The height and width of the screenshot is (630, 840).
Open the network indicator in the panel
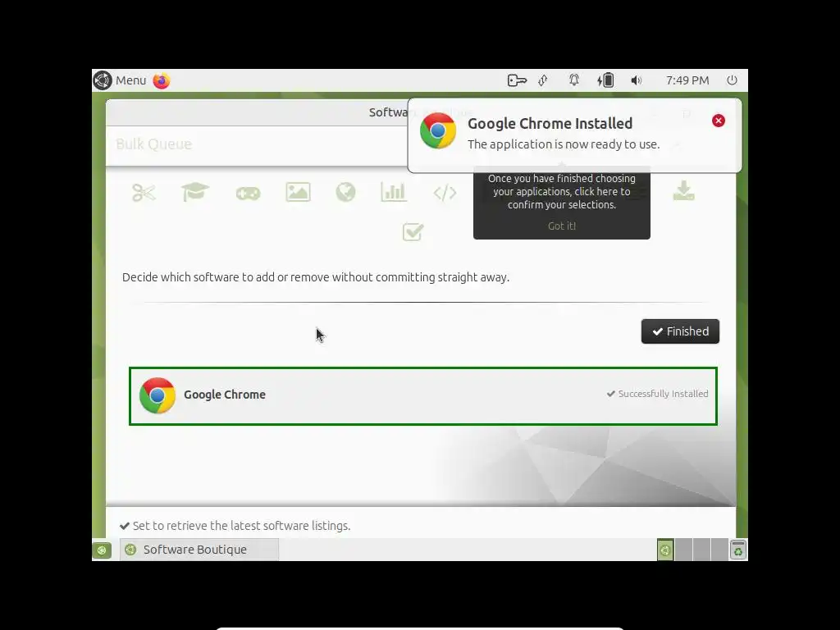click(x=543, y=80)
